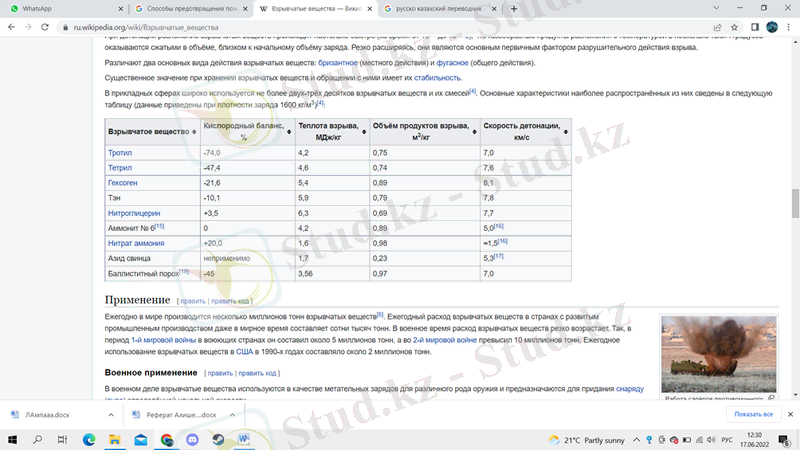The width and height of the screenshot is (800, 450).
Task: Open the Тротил article link
Action: click(119, 153)
